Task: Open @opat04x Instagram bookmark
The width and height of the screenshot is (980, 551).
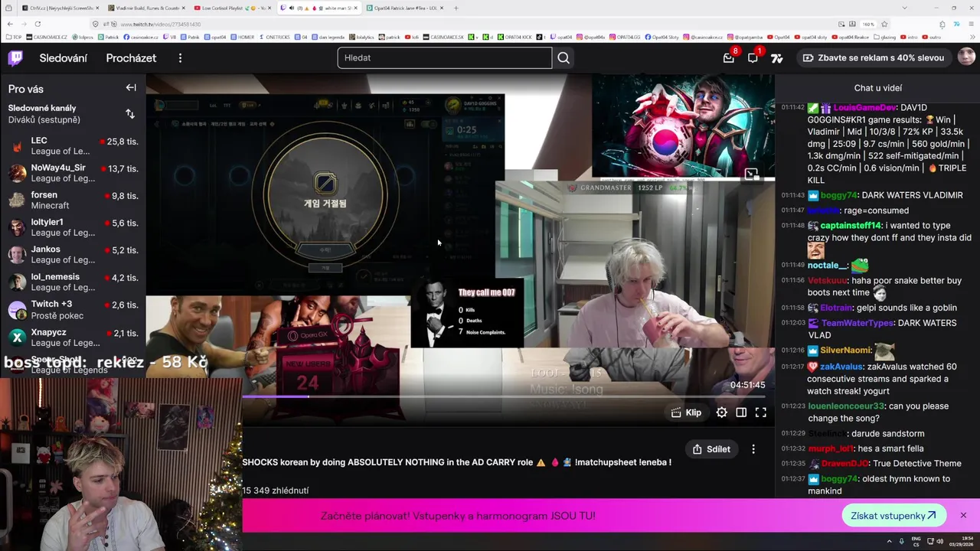Action: click(x=591, y=37)
